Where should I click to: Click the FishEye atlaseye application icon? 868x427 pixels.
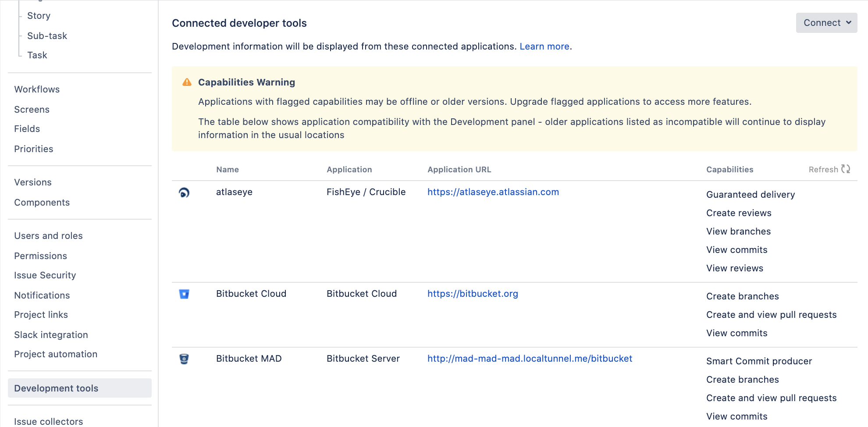click(184, 192)
